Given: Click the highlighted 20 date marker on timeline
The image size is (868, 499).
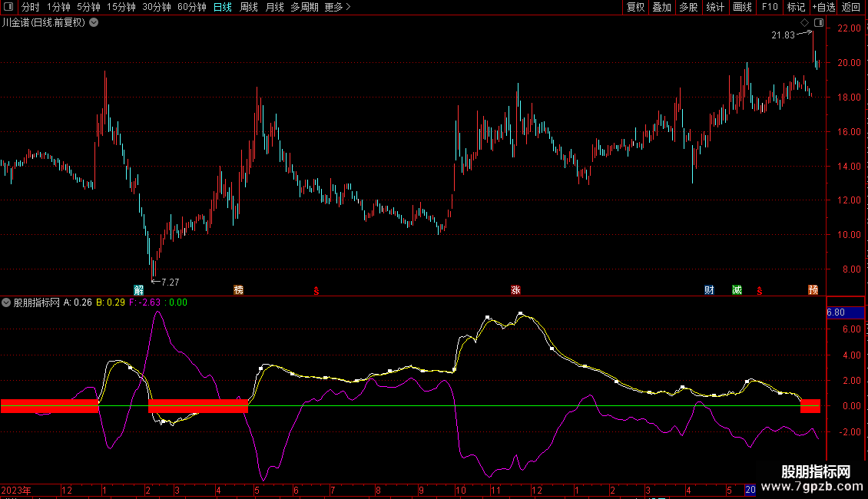Looking at the screenshot, I should (x=750, y=490).
